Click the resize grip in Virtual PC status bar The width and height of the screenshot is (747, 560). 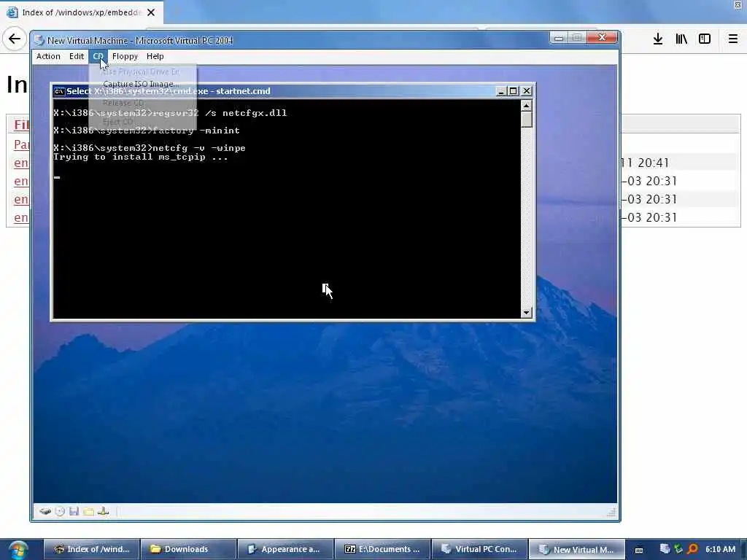[x=611, y=513]
